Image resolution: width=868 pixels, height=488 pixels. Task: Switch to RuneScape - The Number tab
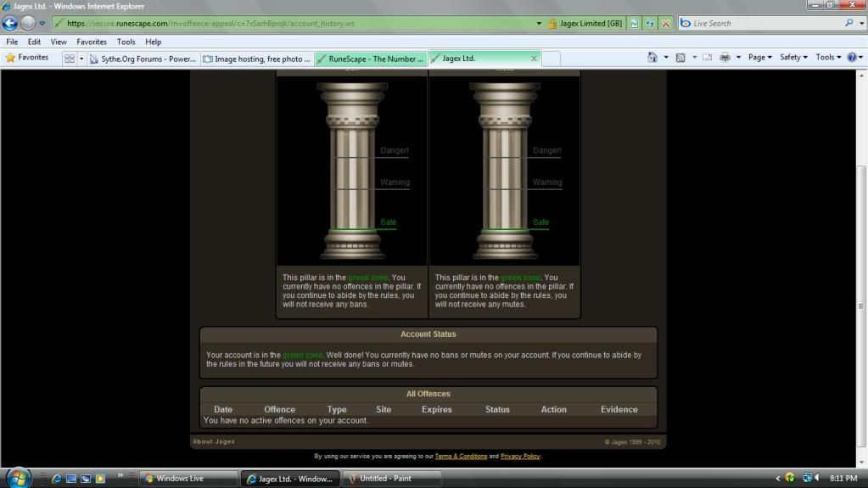(371, 59)
